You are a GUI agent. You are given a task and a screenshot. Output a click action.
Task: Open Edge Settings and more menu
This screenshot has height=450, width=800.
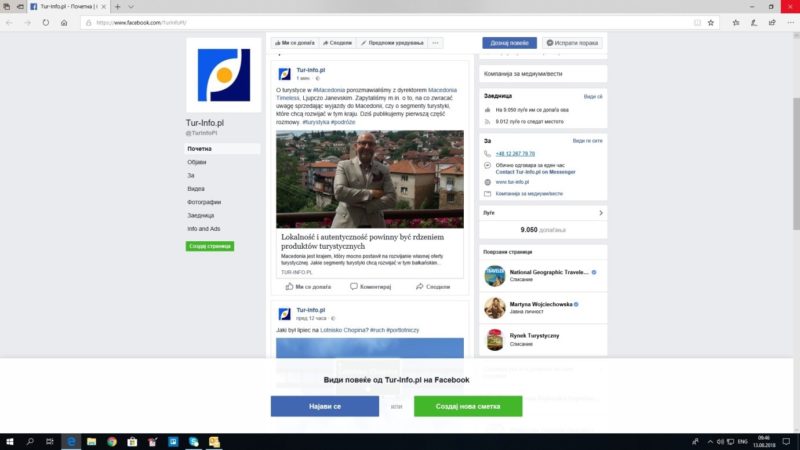[x=790, y=22]
